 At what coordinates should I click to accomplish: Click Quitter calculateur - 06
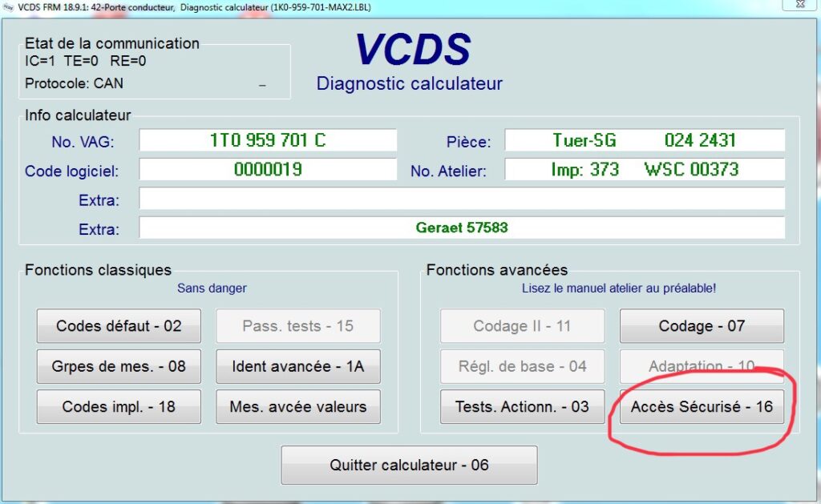click(x=409, y=465)
